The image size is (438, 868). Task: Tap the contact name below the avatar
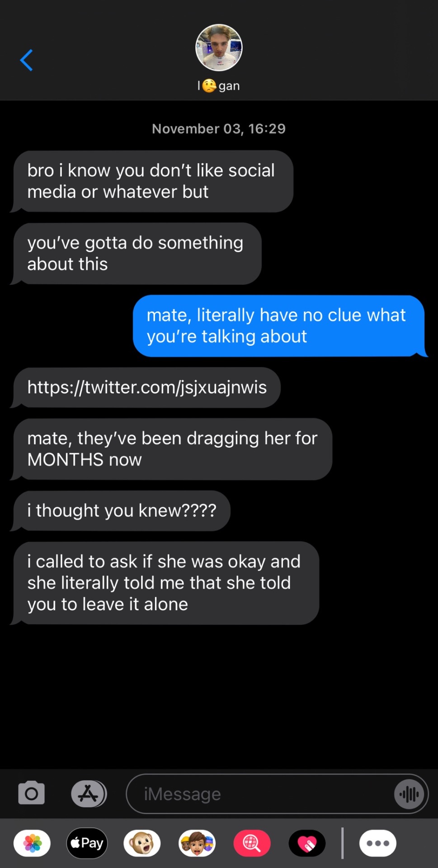(x=219, y=85)
